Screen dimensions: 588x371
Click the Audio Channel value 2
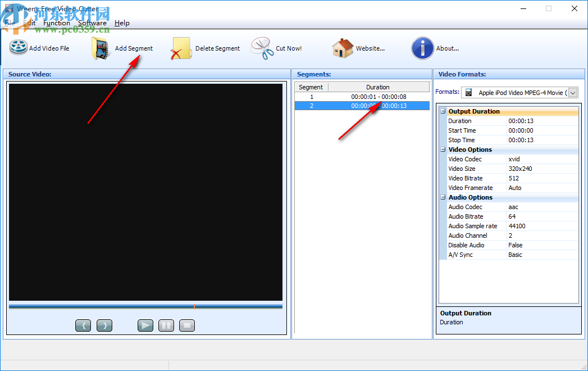[510, 236]
